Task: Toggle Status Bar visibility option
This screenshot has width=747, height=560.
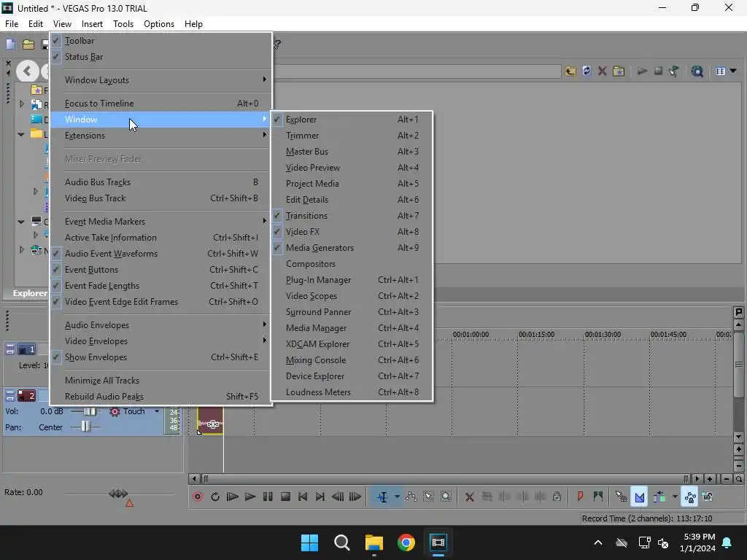Action: 161,57
